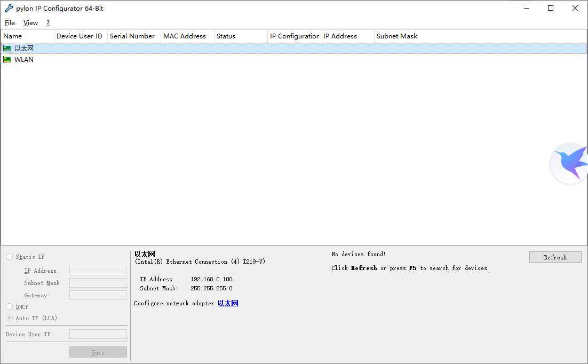This screenshot has width=588, height=364.
Task: Open the View menu
Action: (x=30, y=23)
